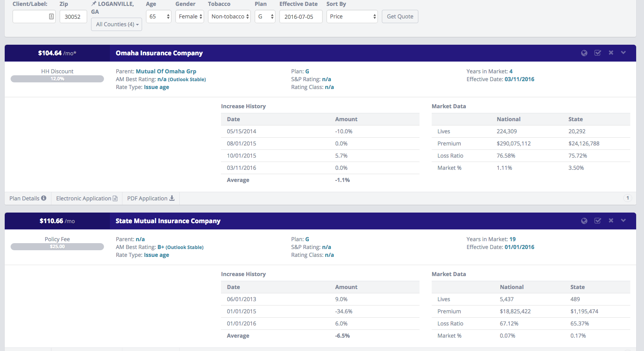644x351 pixels.
Task: Click the pin icon next to LOGANVILLE, GA
Action: pyautogui.click(x=94, y=4)
